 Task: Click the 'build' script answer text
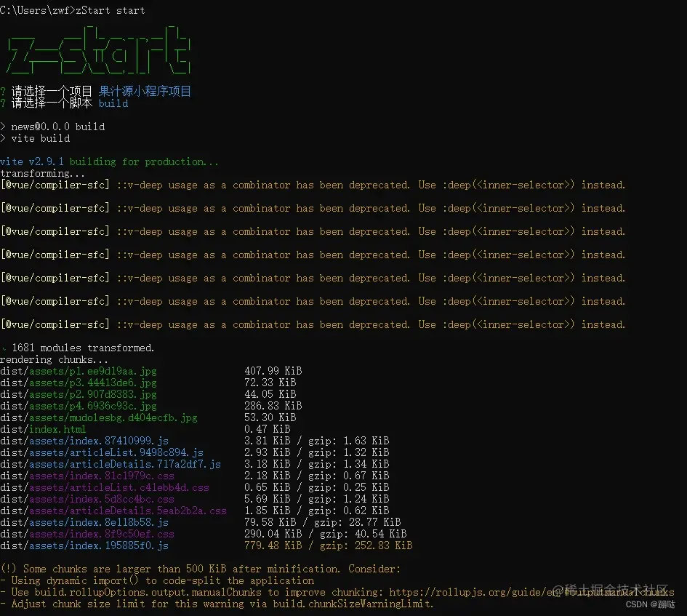coord(113,103)
